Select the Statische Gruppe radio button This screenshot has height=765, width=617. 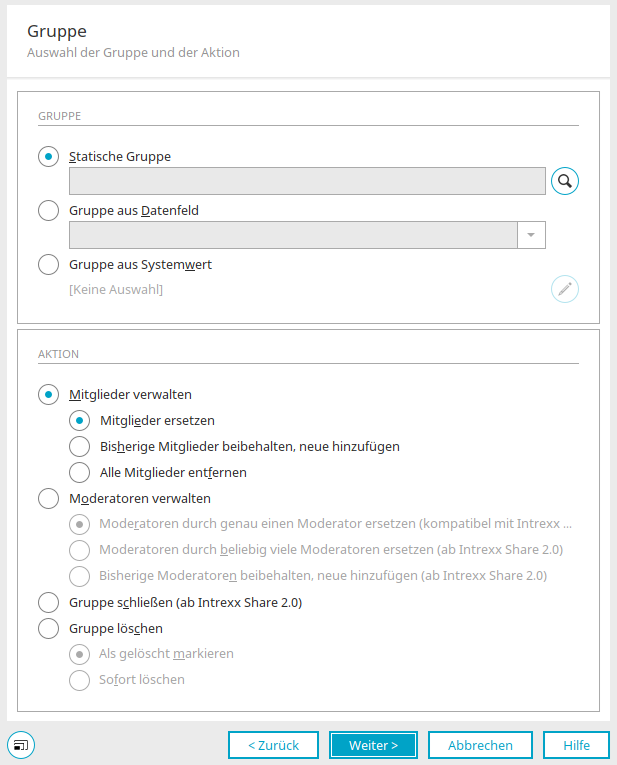48,157
